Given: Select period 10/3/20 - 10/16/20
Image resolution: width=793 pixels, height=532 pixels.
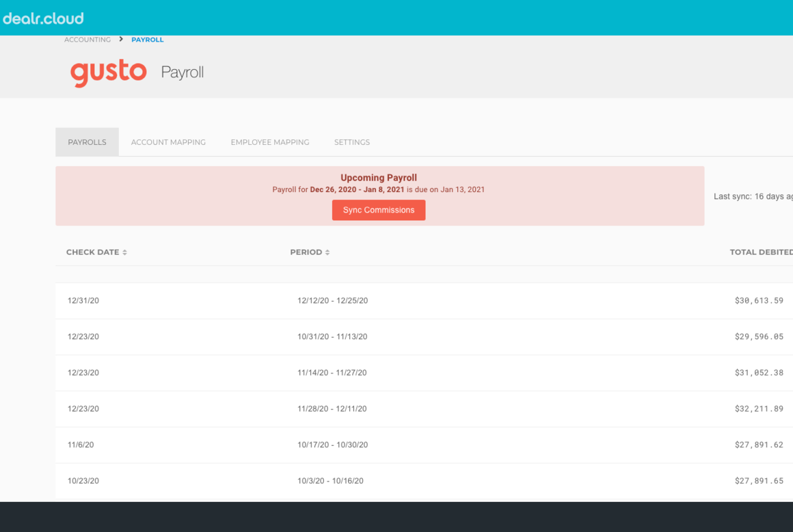Looking at the screenshot, I should 330,481.
